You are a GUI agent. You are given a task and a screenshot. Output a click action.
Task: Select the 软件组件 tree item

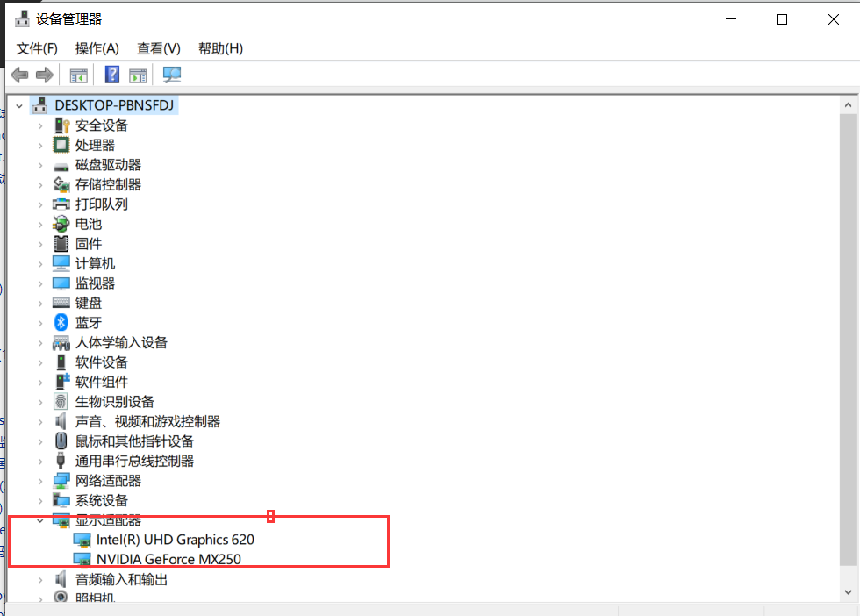tap(102, 382)
